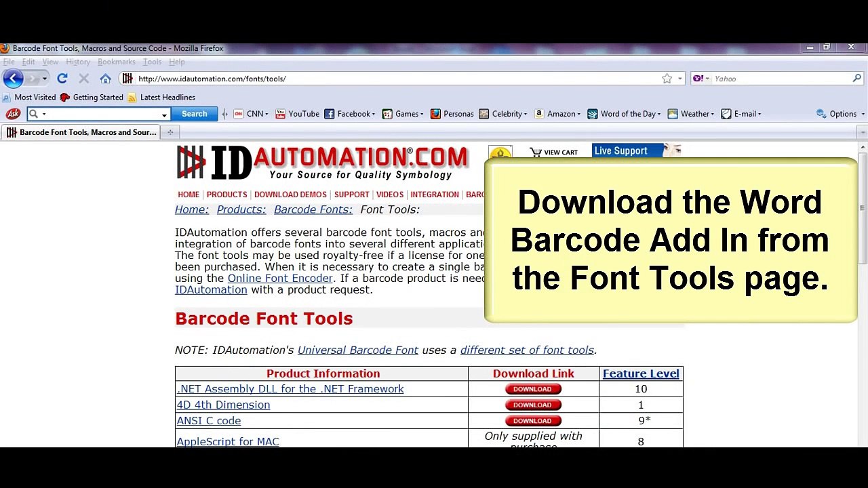The width and height of the screenshot is (868, 488).
Task: Click the YouTube toolbar button
Action: pos(297,114)
